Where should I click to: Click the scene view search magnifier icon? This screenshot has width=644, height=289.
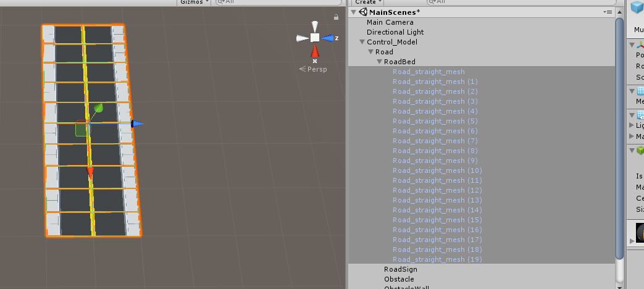tap(220, 2)
